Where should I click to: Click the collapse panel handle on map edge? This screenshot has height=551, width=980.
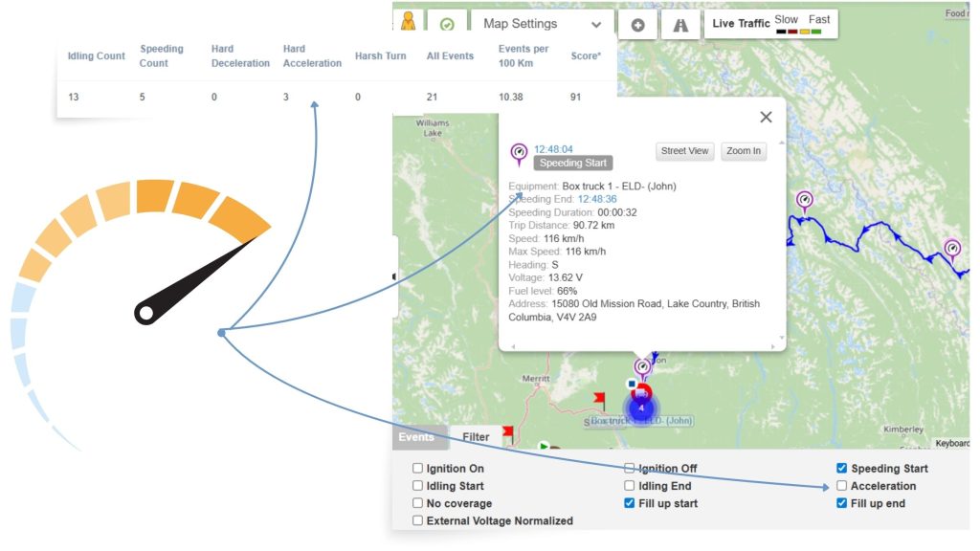394,276
